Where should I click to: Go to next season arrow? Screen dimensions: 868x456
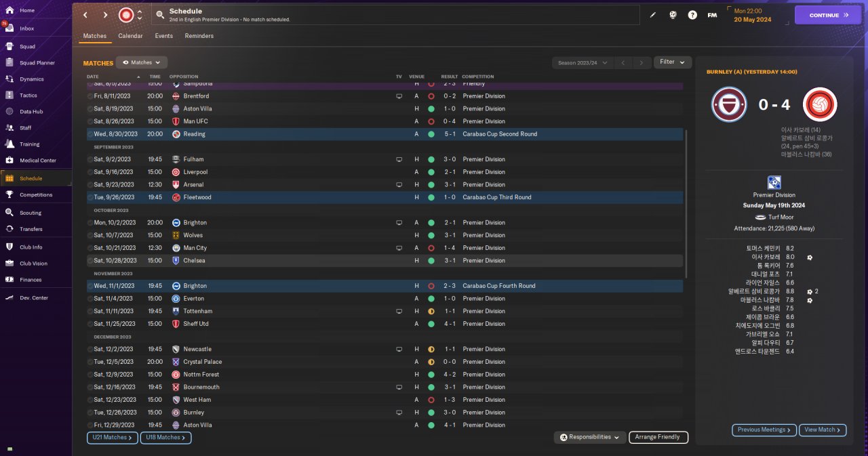tap(642, 62)
